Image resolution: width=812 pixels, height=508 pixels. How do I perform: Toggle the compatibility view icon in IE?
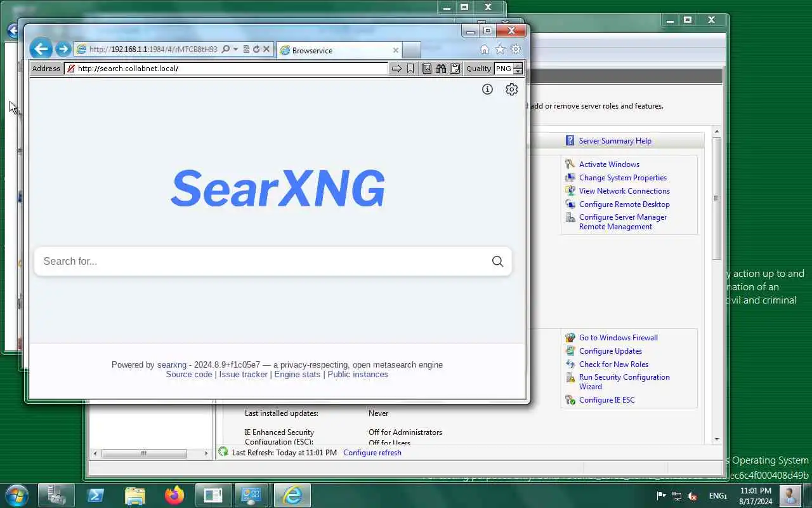pyautogui.click(x=246, y=50)
